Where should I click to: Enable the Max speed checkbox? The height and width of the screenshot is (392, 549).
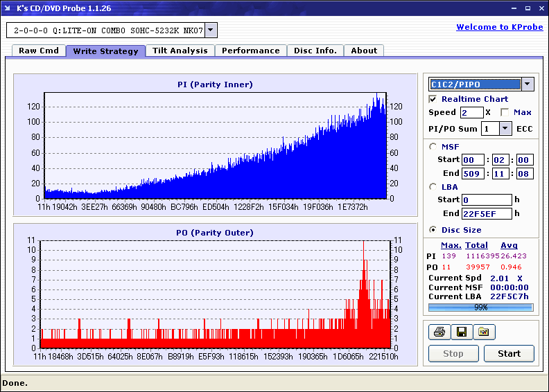point(505,112)
